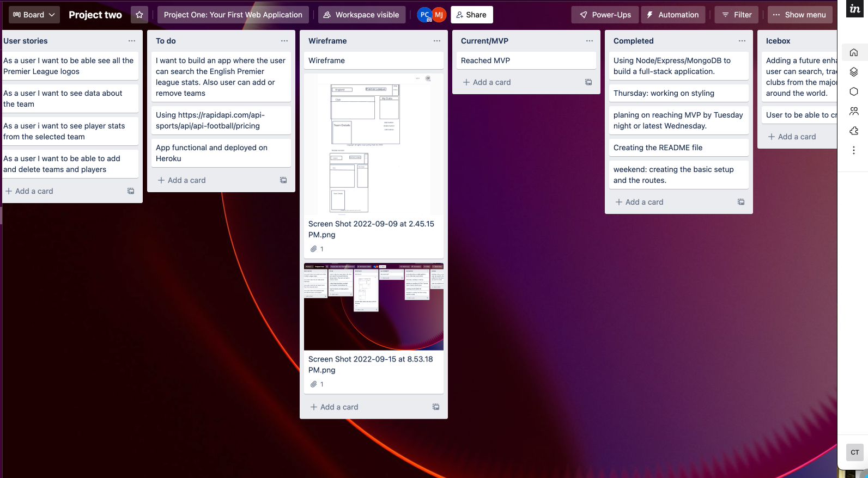Open the layers stack icon in sidebar
868x478 pixels.
point(854,72)
